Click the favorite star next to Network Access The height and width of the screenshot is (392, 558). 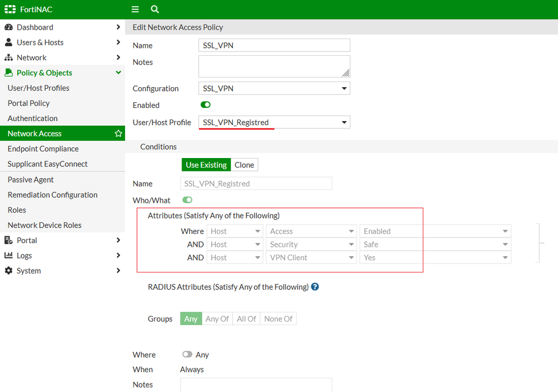click(118, 133)
